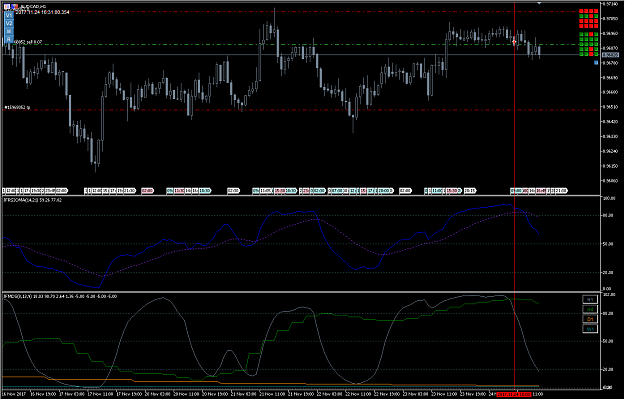Click the MDS indicator label in the bottom pane

(60, 296)
